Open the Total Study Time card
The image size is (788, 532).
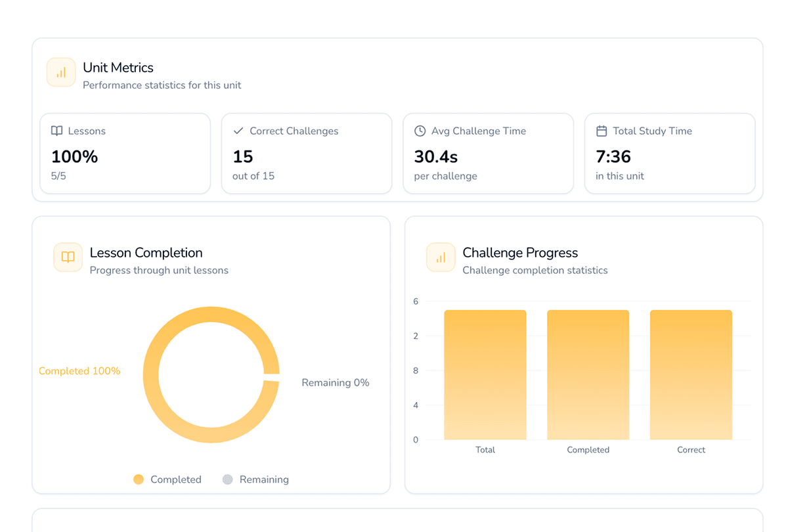[x=670, y=154]
